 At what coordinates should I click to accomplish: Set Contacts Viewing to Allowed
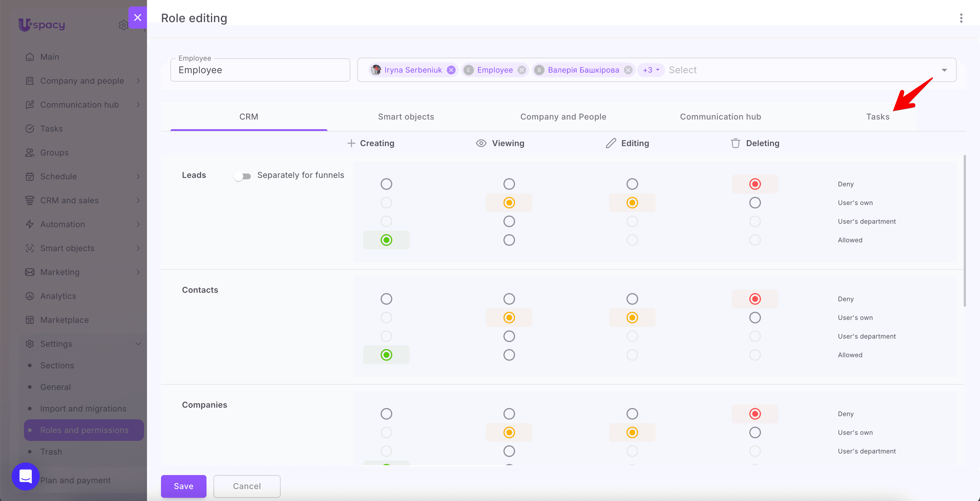(x=509, y=355)
